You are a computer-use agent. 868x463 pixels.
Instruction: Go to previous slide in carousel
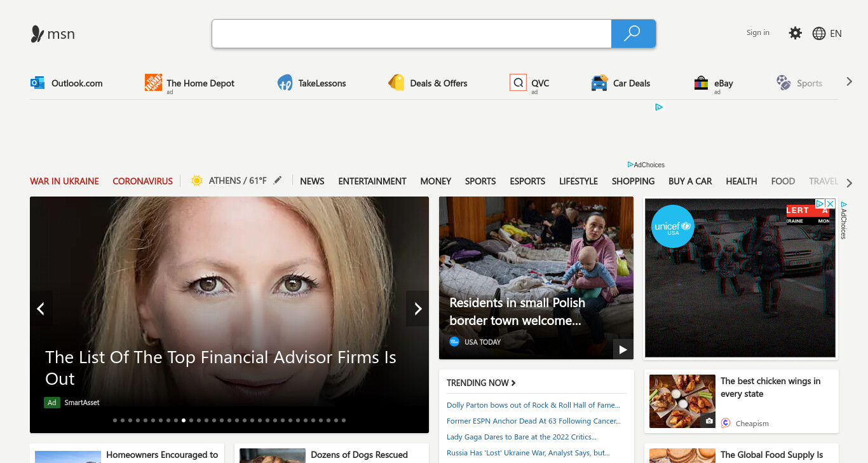tap(41, 308)
